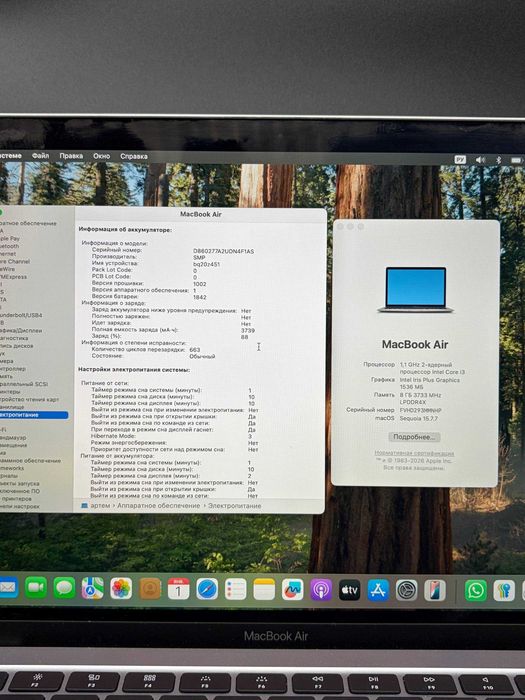525x700 pixels.
Task: Open Passwords app in dock
Action: (504, 591)
